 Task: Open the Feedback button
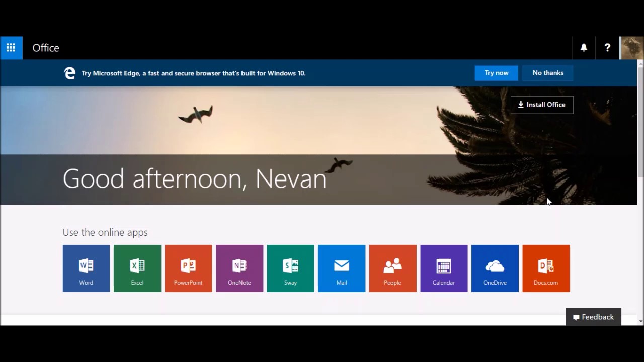tap(593, 317)
